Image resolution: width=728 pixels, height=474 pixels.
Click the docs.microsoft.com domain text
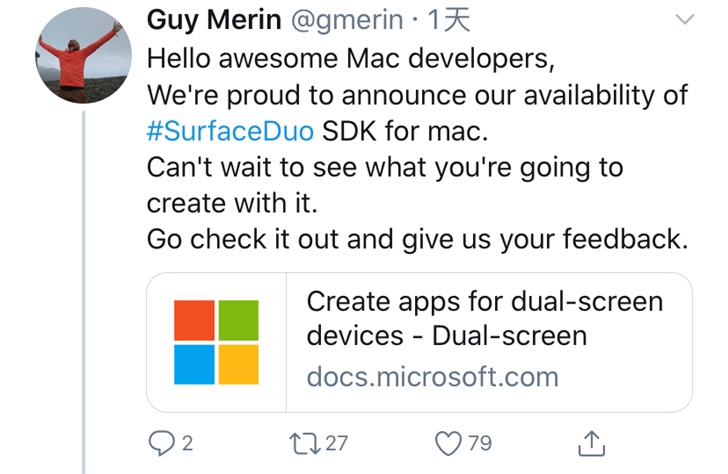coord(431,377)
